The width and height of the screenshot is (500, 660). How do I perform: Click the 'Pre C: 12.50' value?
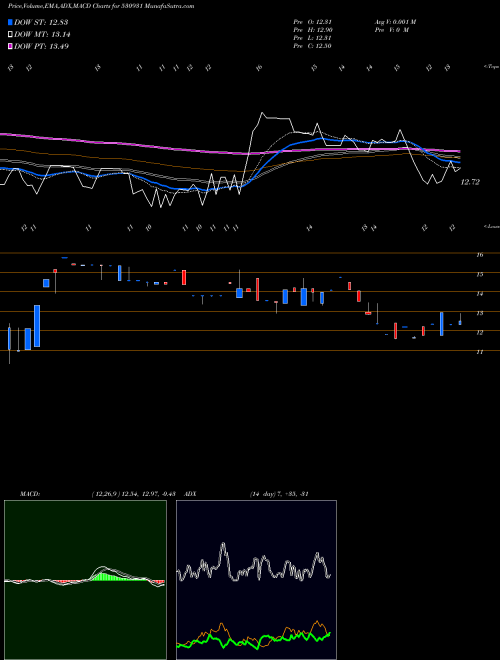click(x=312, y=46)
